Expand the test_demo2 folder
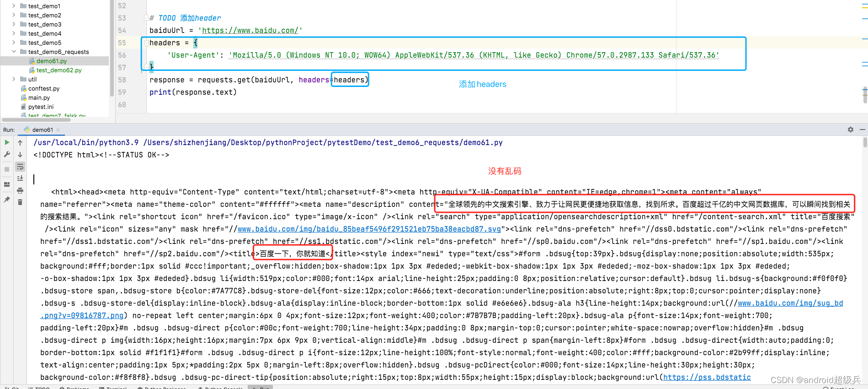Image resolution: width=868 pixels, height=389 pixels. [14, 15]
